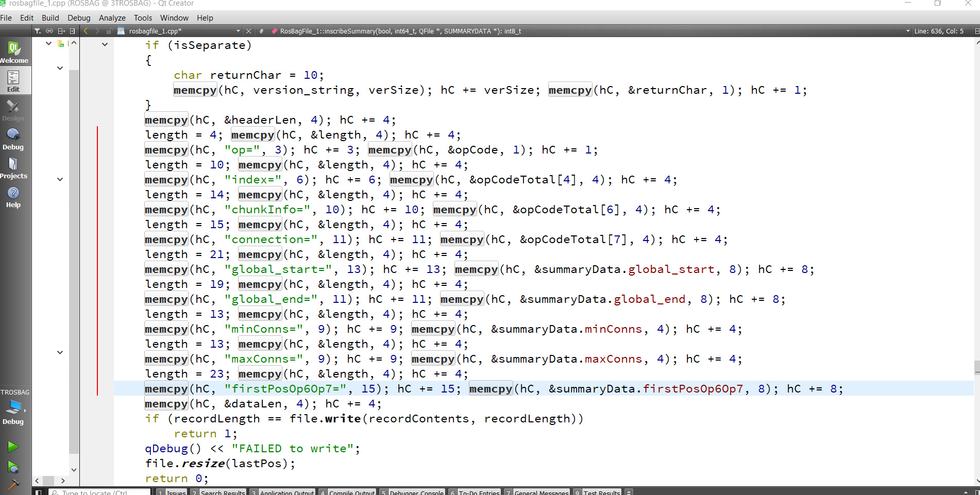980x495 pixels.
Task: Click the green Run button
Action: [x=13, y=446]
